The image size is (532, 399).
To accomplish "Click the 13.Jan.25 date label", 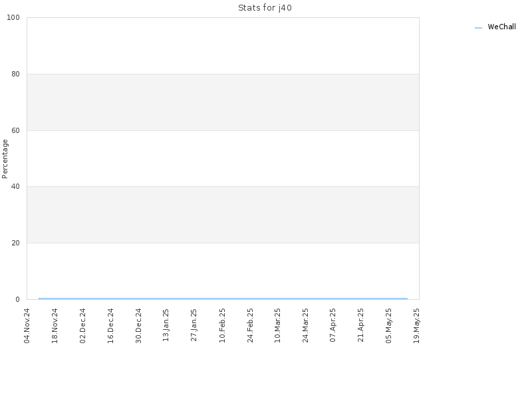I will pos(166,325).
